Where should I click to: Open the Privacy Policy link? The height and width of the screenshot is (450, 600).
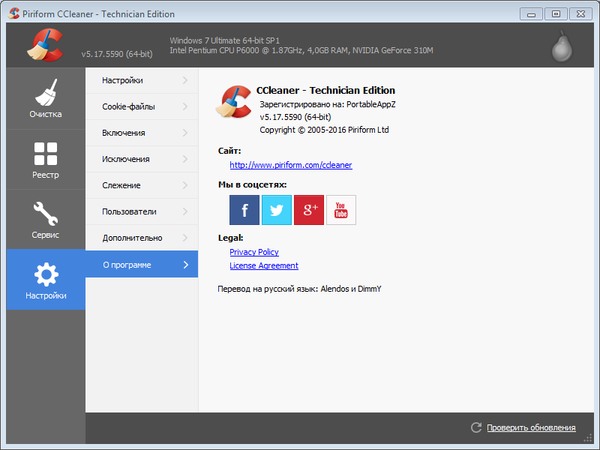(x=254, y=252)
